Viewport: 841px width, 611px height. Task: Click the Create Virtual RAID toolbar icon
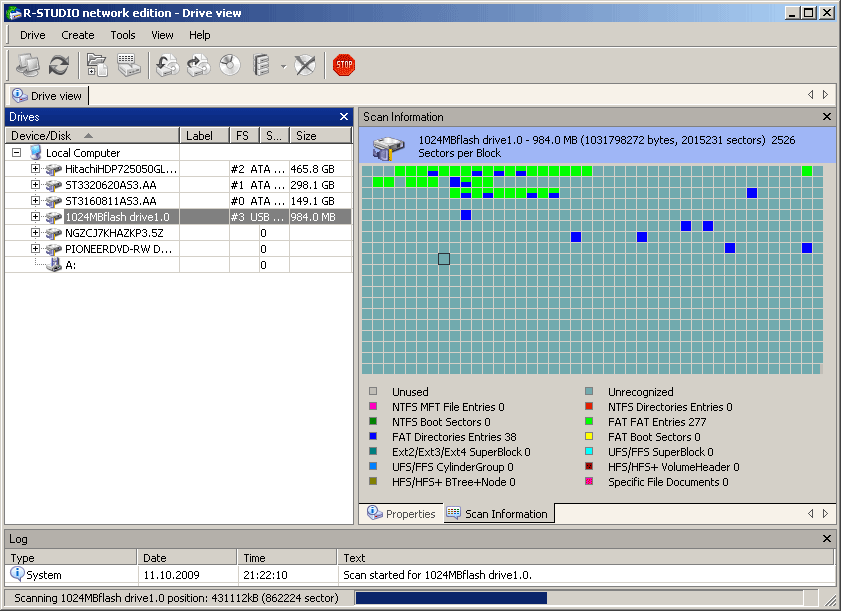coord(261,65)
